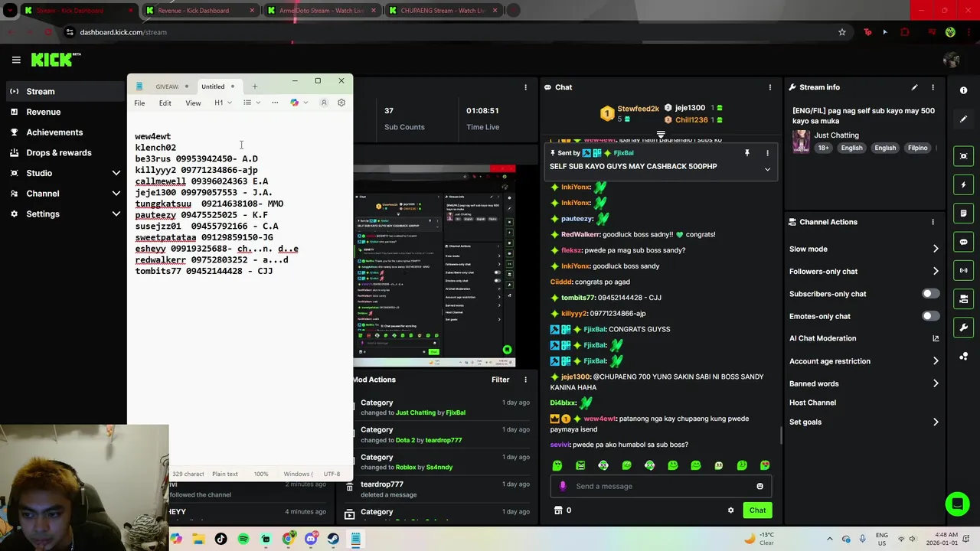
Task: Open the Copilot dropdown in Notepad
Action: [x=299, y=103]
